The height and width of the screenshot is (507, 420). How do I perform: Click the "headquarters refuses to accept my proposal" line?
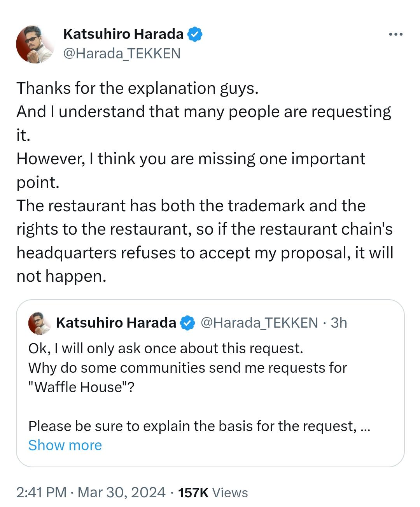pyautogui.click(x=205, y=253)
